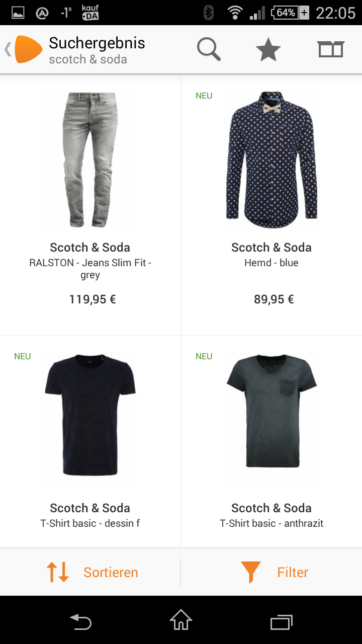The image size is (362, 644).
Task: Select the Hemd - blue product title
Action: (271, 263)
